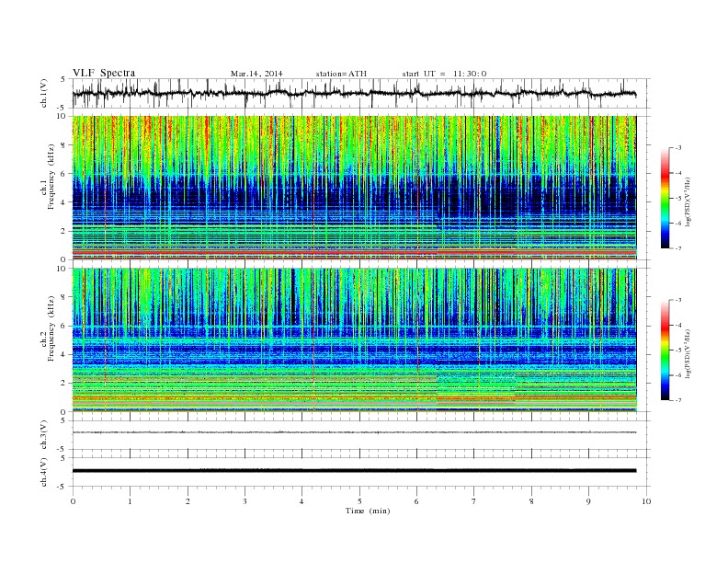The image size is (728, 563).
Task: Click time tick "1" on bottom axis
Action: coord(130,501)
